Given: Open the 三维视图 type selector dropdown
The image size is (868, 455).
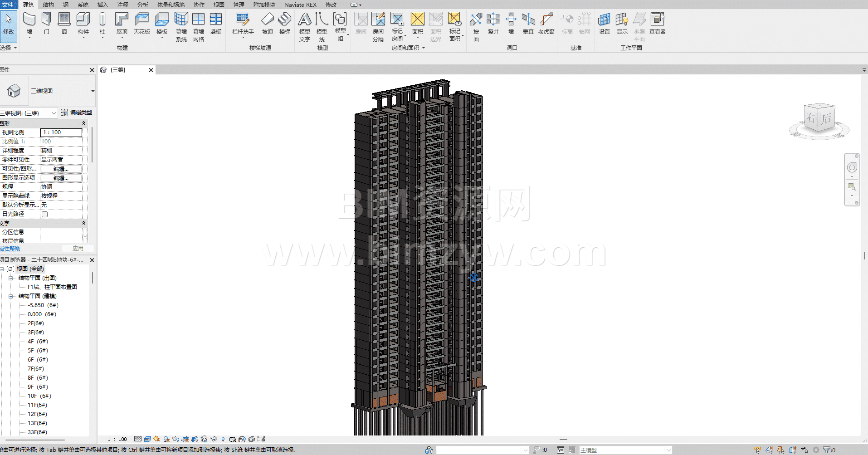Looking at the screenshot, I should tap(93, 91).
